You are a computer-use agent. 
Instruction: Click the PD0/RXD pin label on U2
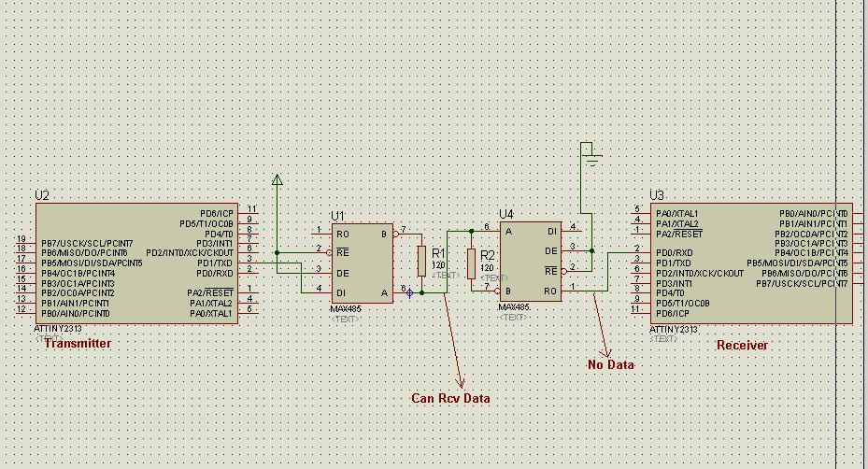(x=215, y=273)
